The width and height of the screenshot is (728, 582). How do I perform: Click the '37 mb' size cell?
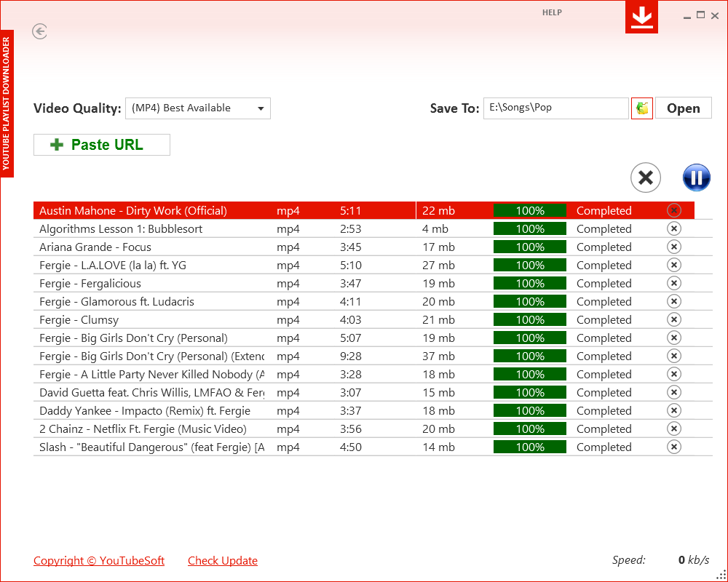coord(438,356)
